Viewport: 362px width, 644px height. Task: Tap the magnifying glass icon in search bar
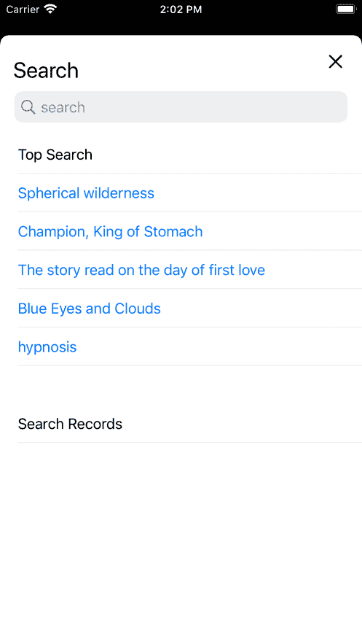pos(28,106)
